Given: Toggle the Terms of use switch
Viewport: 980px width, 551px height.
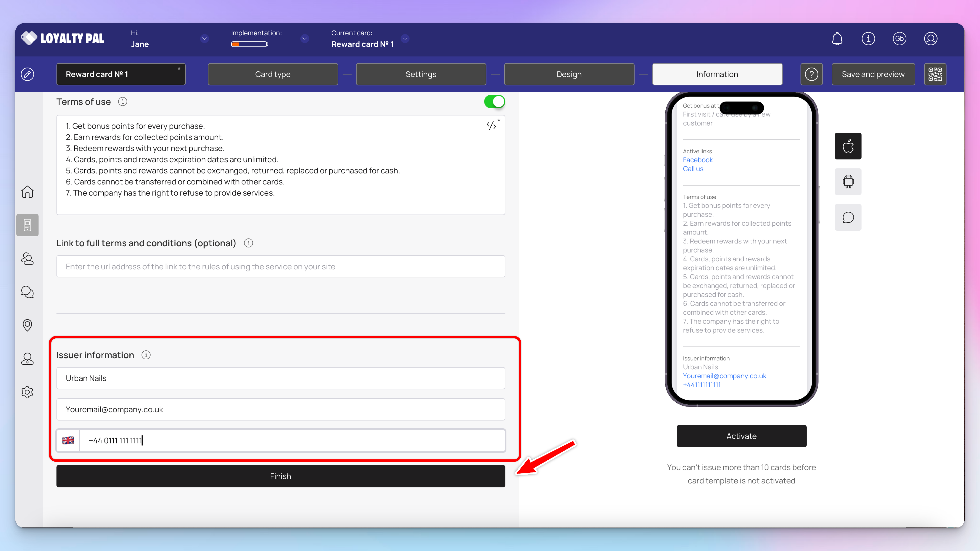Looking at the screenshot, I should 494,102.
